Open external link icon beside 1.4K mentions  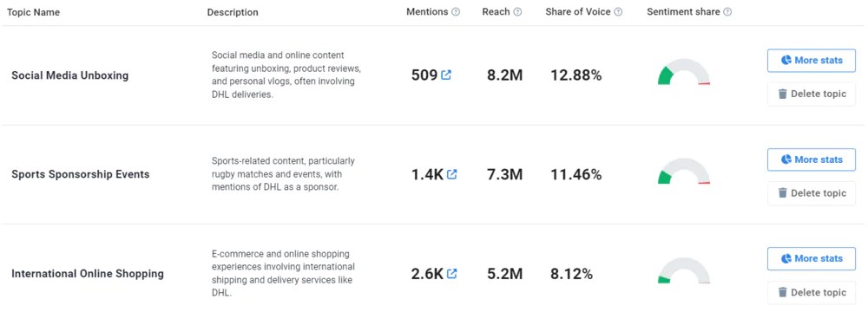click(451, 174)
